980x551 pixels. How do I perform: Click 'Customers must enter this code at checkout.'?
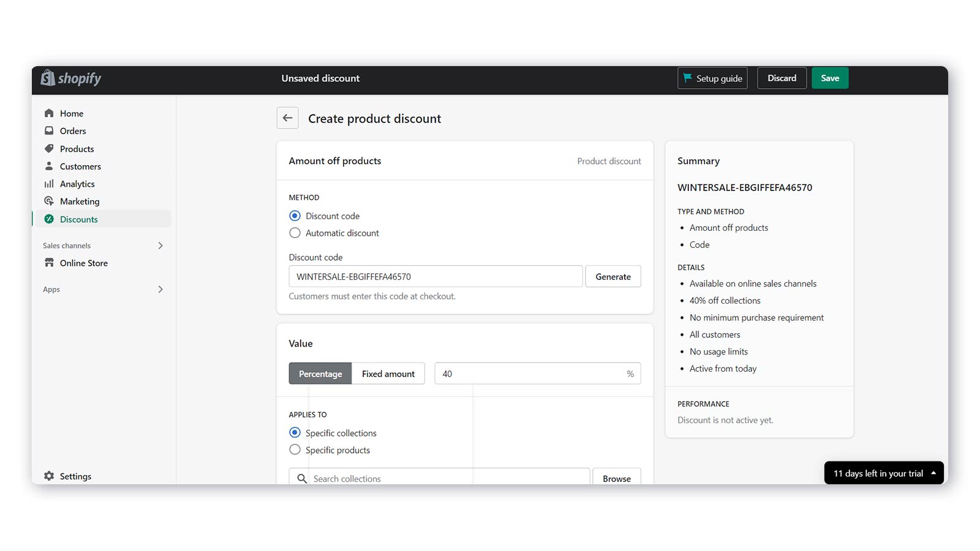click(x=372, y=296)
